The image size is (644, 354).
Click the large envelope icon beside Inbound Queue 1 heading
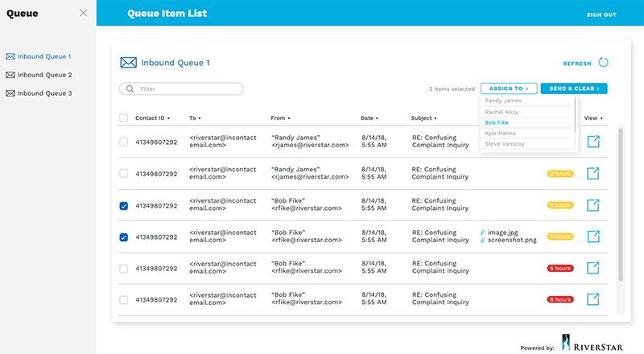[x=129, y=63]
